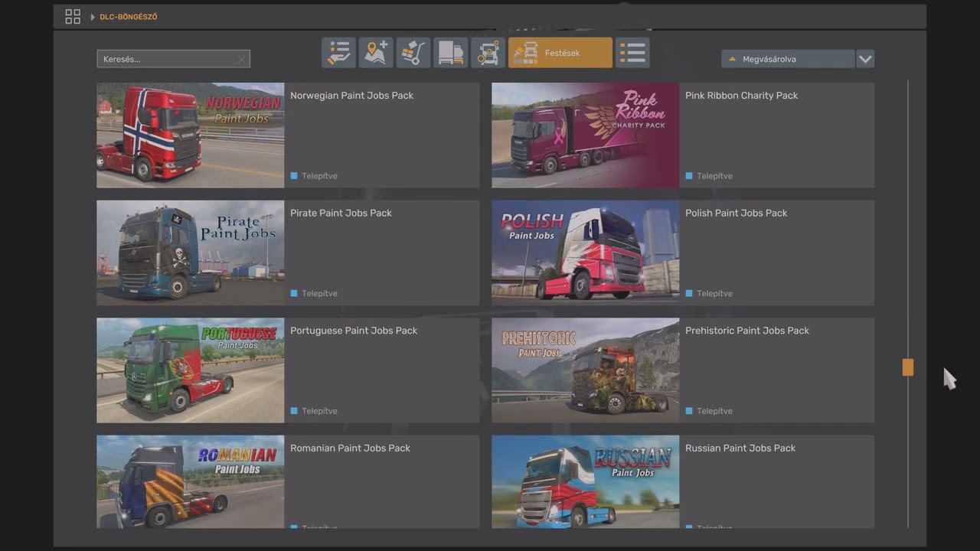Select the Pirate Paint Jobs Pack title
This screenshot has width=980, height=551.
point(341,213)
